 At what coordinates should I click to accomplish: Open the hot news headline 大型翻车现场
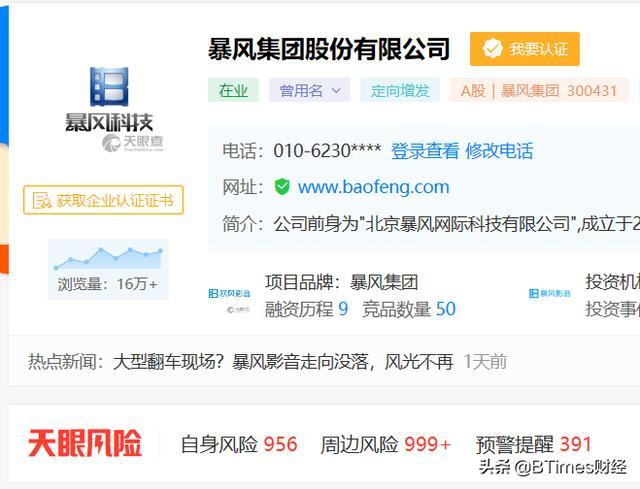282,362
